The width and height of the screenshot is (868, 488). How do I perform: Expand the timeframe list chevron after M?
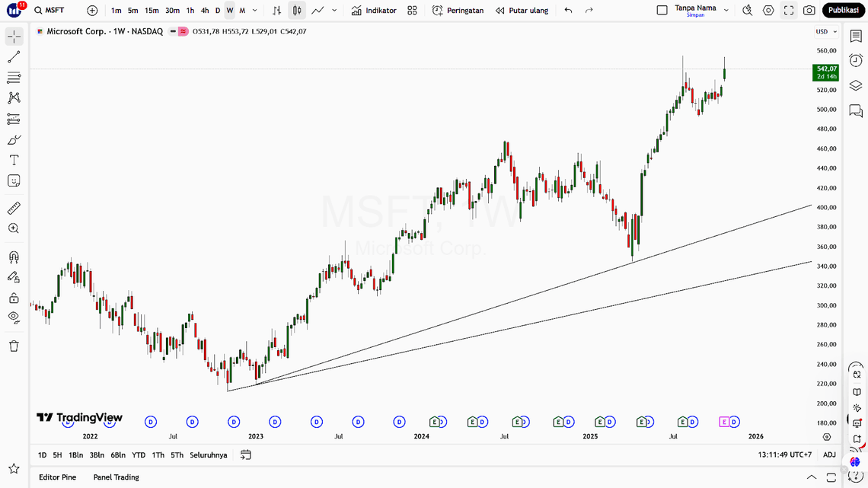pyautogui.click(x=254, y=11)
